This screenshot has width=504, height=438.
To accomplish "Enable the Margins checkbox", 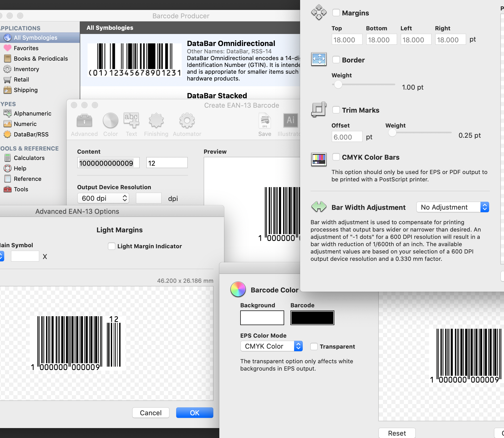I will pos(336,13).
